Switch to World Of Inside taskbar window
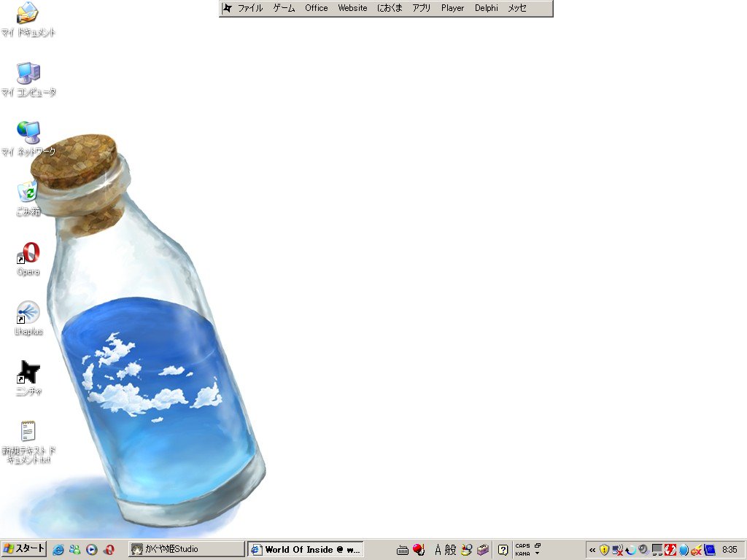Image resolution: width=747 pixels, height=560 pixels. pos(306,549)
